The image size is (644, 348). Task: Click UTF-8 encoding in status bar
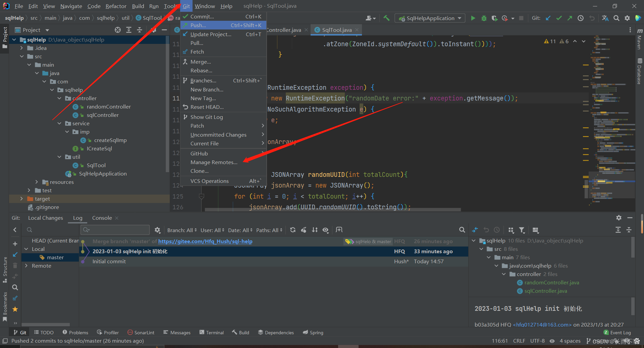[537, 341]
